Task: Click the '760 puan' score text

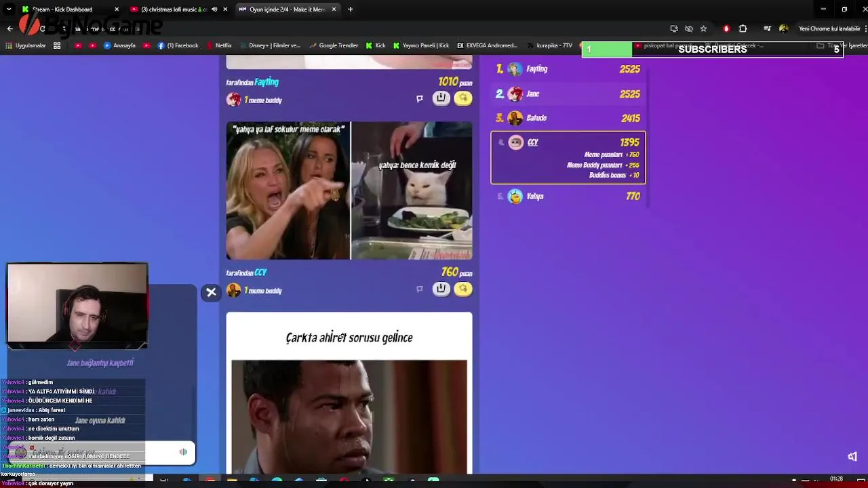Action: tap(456, 272)
